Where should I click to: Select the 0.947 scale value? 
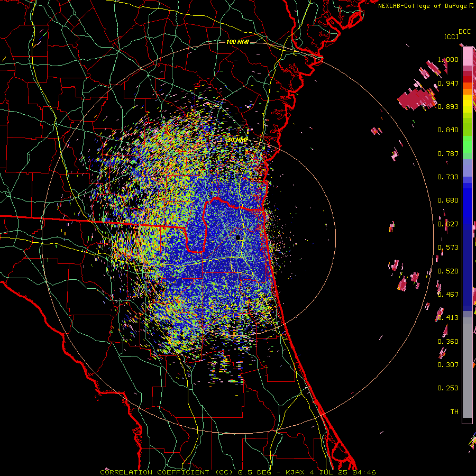pyautogui.click(x=448, y=83)
